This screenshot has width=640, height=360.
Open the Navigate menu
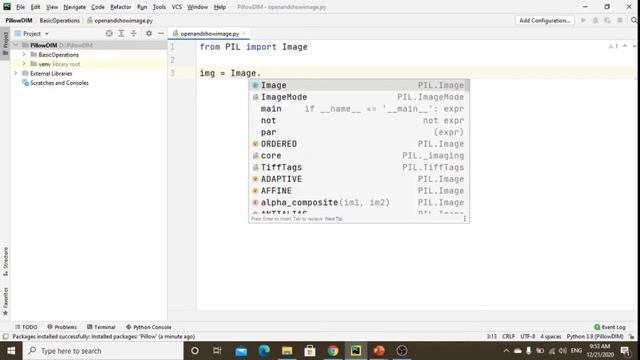tap(75, 7)
